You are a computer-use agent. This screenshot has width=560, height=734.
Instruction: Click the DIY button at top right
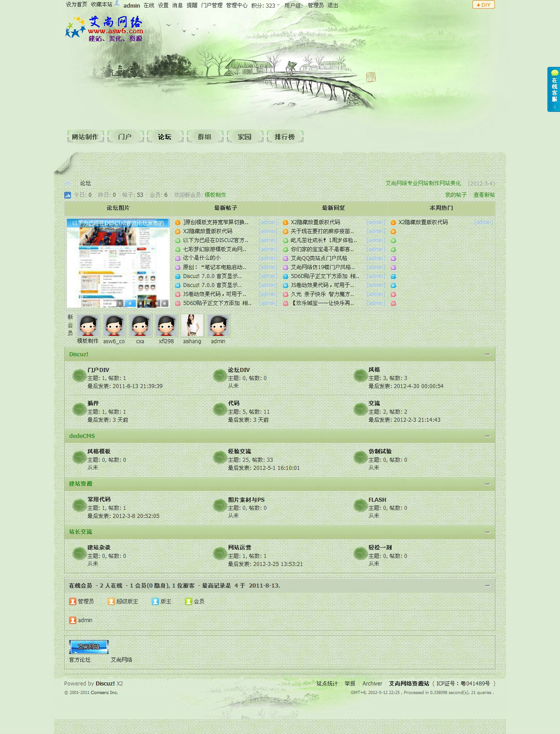coord(483,5)
